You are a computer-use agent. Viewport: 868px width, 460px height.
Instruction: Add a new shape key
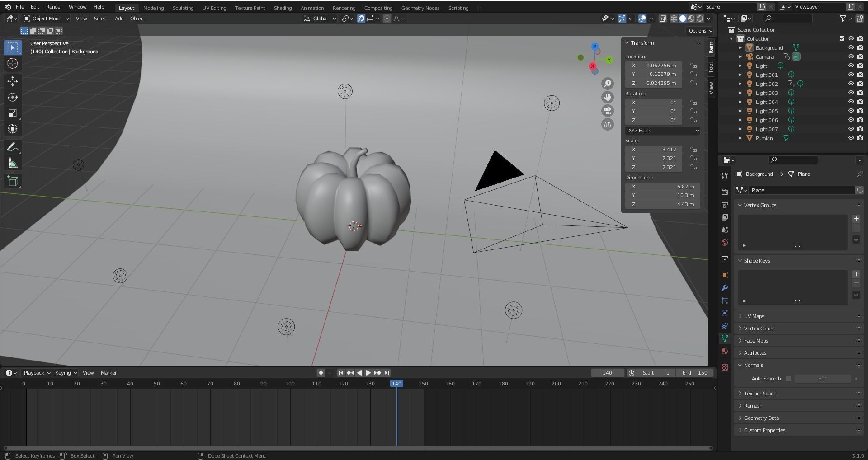(x=856, y=274)
